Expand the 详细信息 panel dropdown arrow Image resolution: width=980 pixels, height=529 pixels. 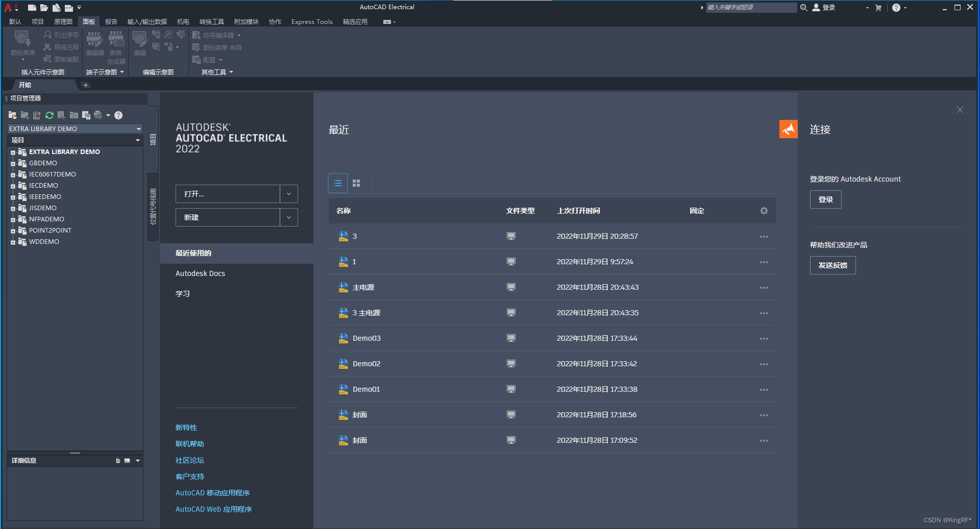(x=138, y=461)
